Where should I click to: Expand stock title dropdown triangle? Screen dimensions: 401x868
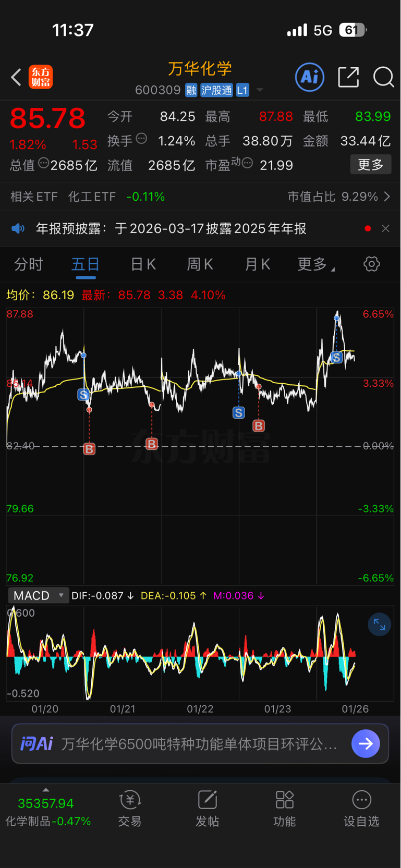[260, 90]
